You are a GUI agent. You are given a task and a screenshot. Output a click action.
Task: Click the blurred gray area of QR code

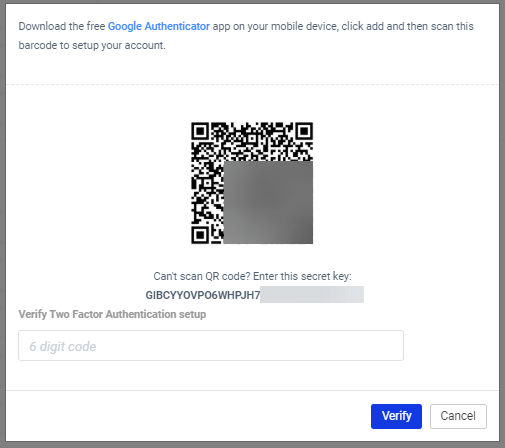[x=268, y=202]
